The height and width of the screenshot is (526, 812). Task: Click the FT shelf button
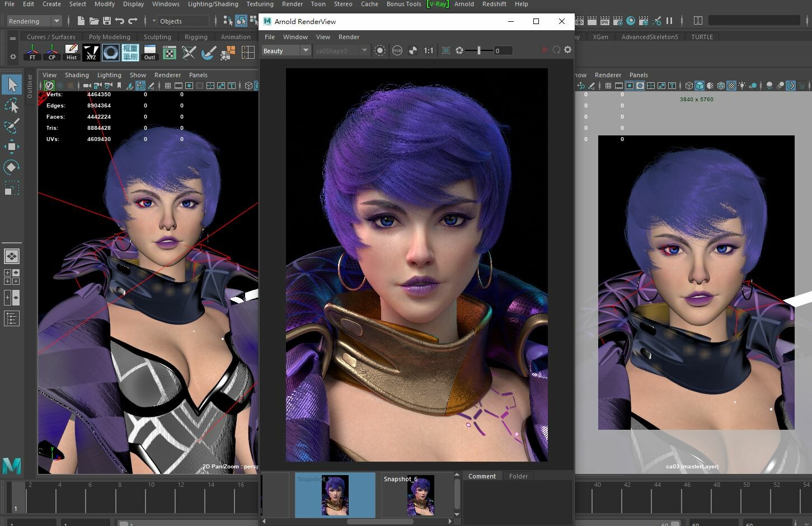click(x=32, y=53)
